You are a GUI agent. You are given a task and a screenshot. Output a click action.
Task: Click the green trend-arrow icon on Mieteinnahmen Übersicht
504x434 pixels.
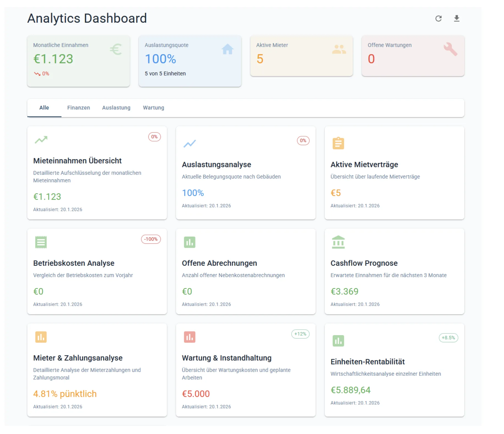point(41,140)
